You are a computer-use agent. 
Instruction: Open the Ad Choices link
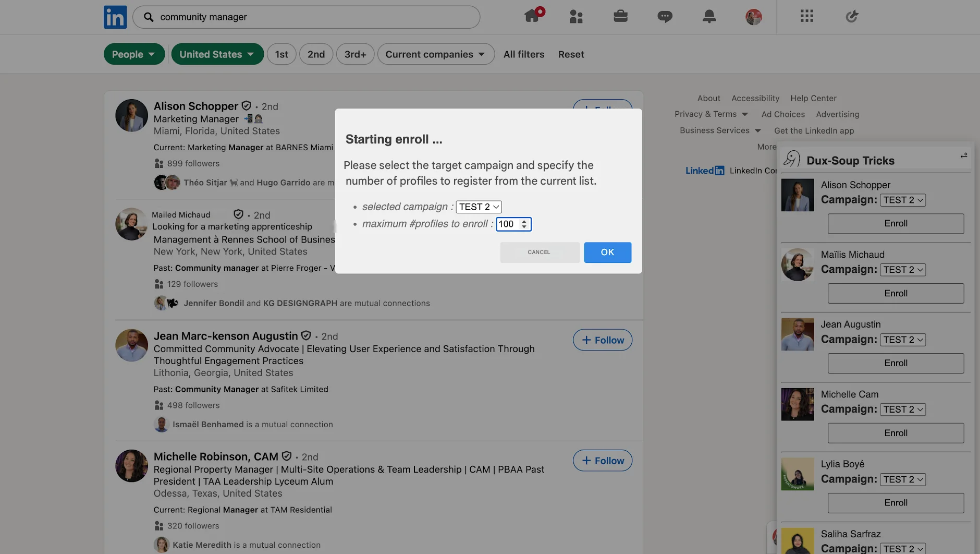783,114
